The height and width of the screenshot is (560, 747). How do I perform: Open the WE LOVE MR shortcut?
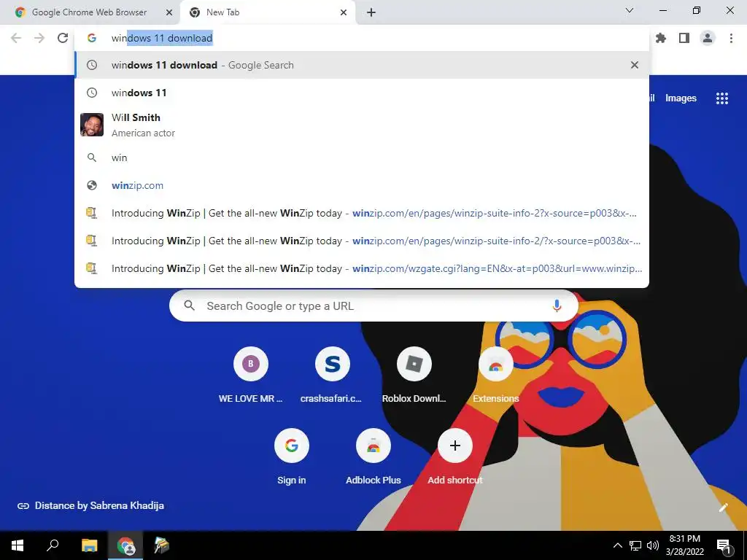(251, 376)
